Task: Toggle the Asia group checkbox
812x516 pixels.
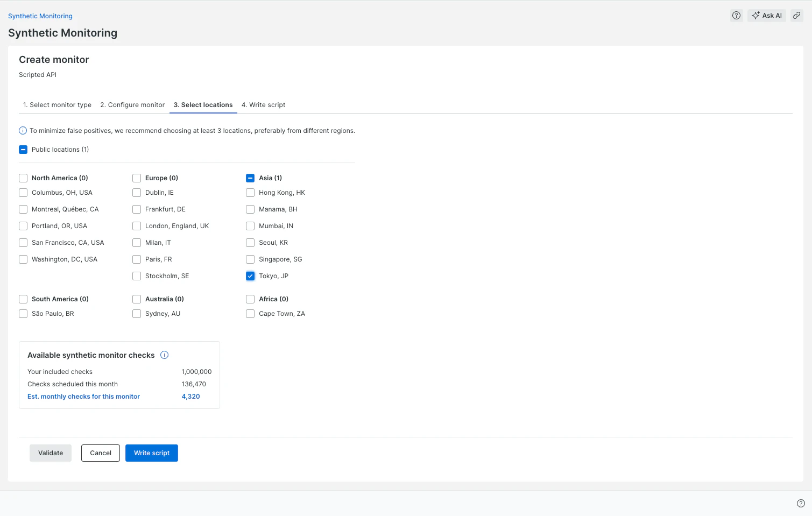Action: tap(250, 178)
